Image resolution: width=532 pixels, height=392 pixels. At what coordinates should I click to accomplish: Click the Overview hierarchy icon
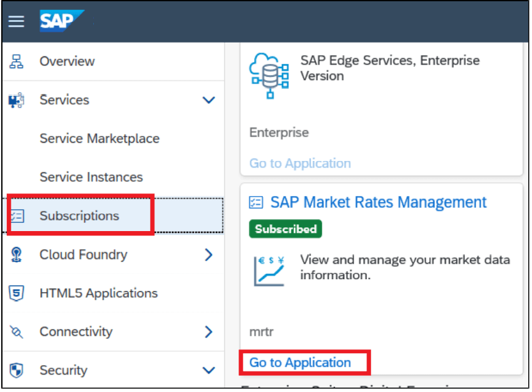16,61
